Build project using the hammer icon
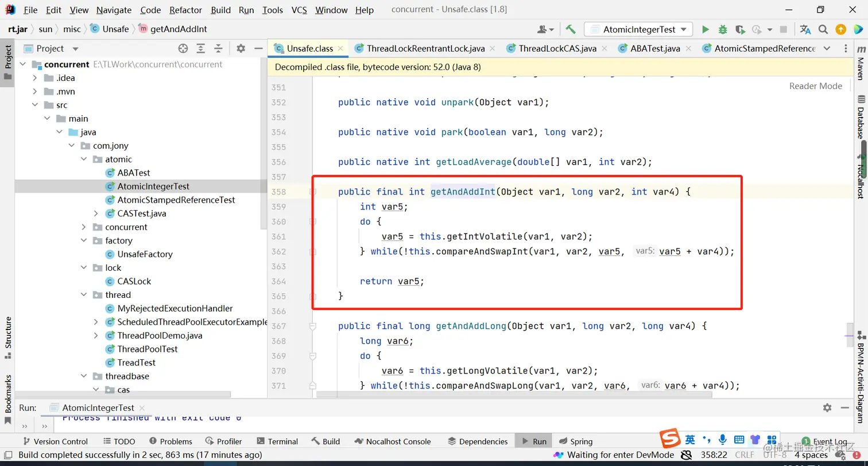 tap(570, 29)
